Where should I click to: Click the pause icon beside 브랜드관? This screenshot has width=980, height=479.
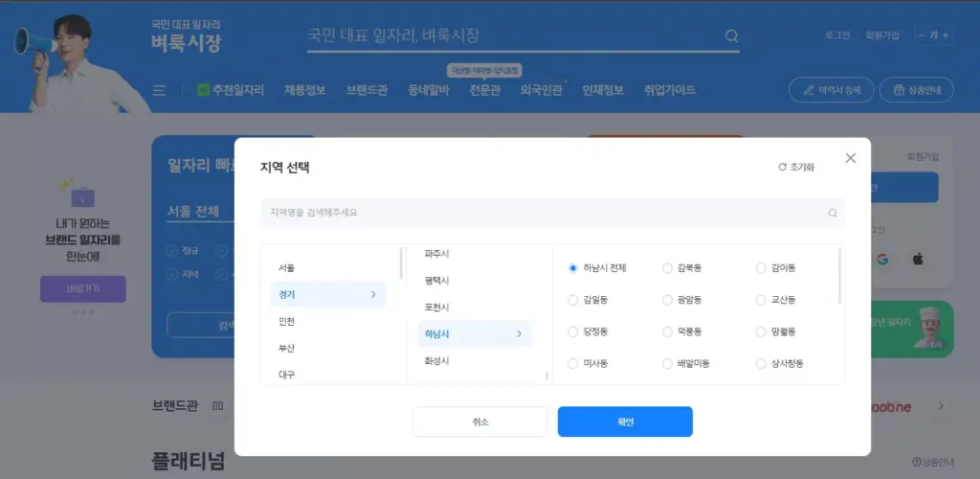point(217,406)
